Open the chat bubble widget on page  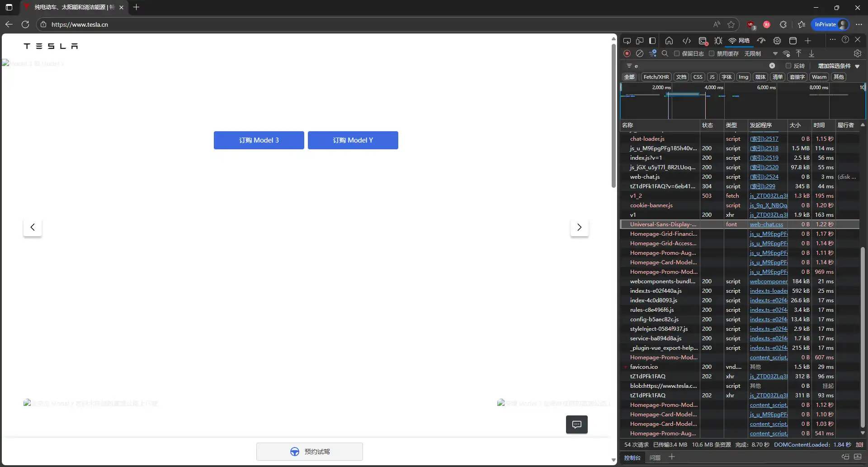pyautogui.click(x=577, y=424)
